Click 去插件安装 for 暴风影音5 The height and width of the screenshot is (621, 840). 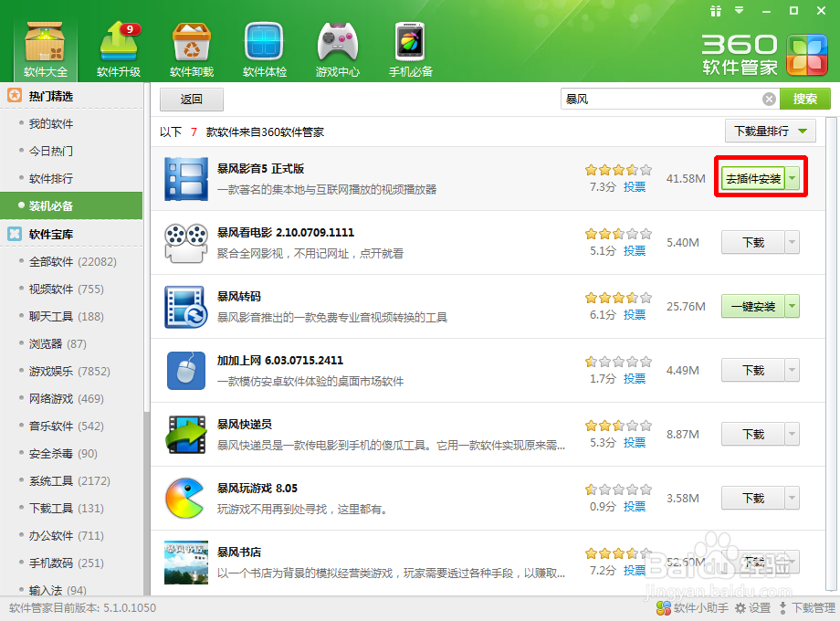coord(753,178)
